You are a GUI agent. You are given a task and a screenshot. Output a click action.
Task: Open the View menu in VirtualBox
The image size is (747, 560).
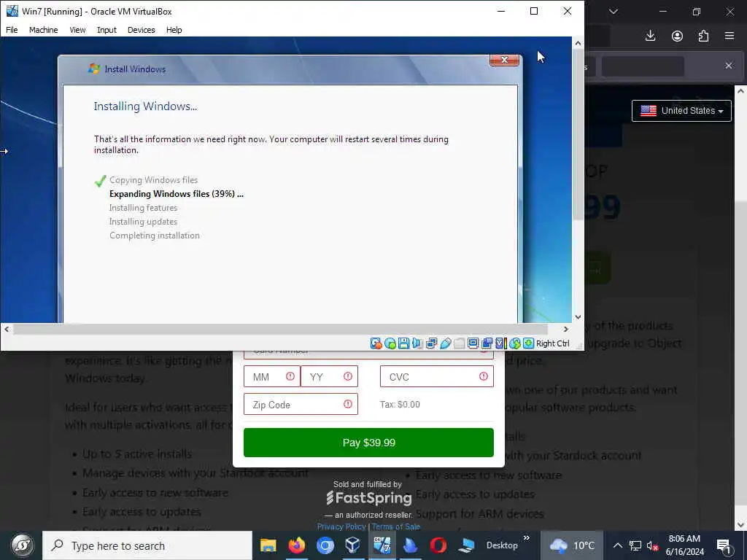pos(77,29)
